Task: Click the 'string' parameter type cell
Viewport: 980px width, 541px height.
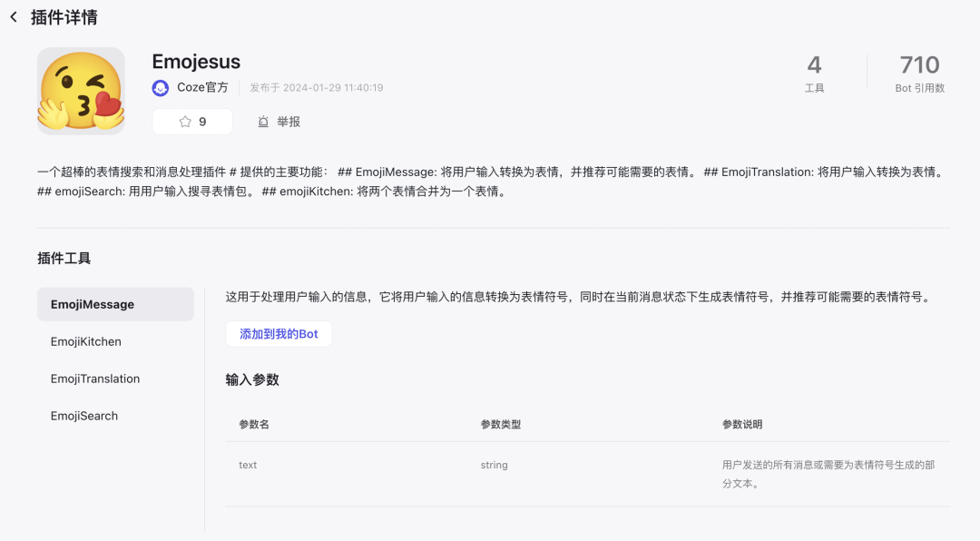Action: [x=495, y=466]
